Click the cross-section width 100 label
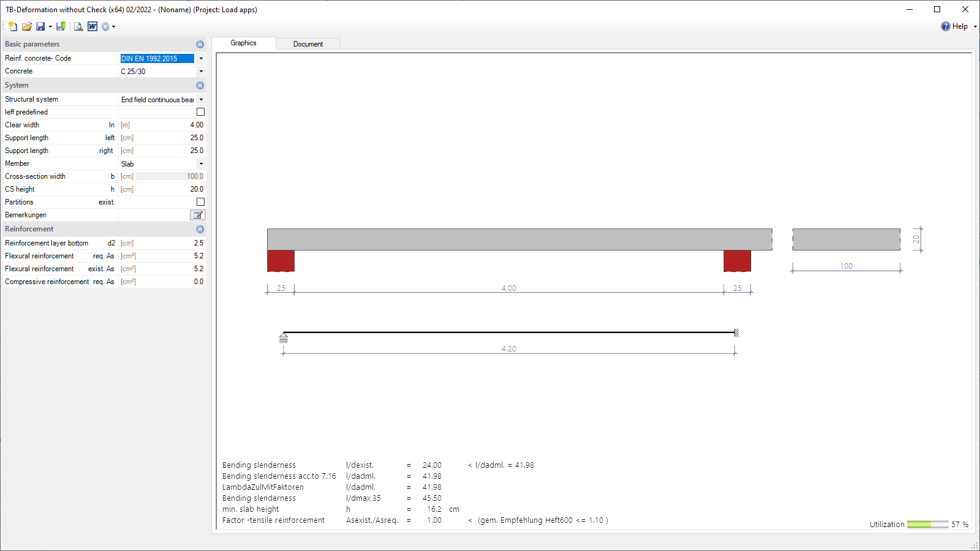 (x=846, y=266)
